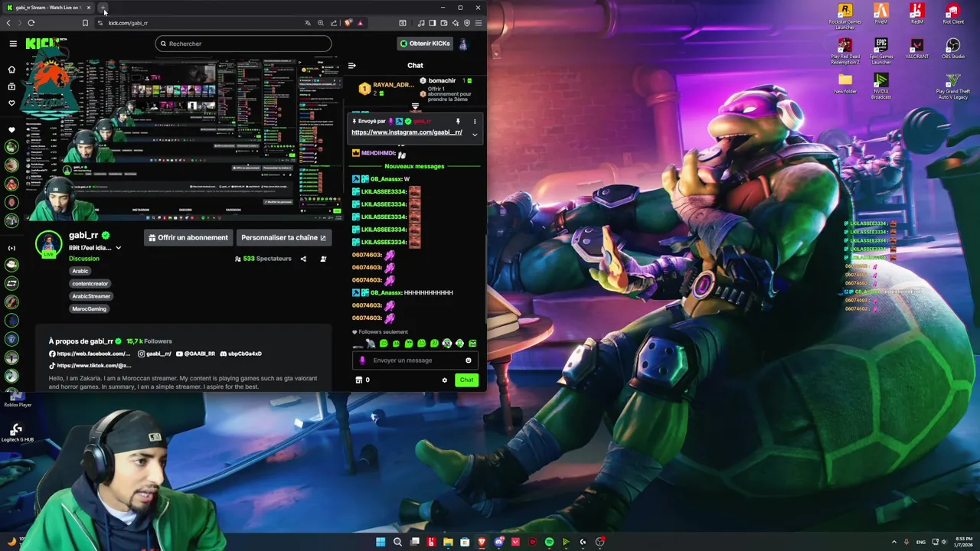Open Kick's left sidebar hamburger menu
Screen dimensions: 980x551
click(x=13, y=44)
